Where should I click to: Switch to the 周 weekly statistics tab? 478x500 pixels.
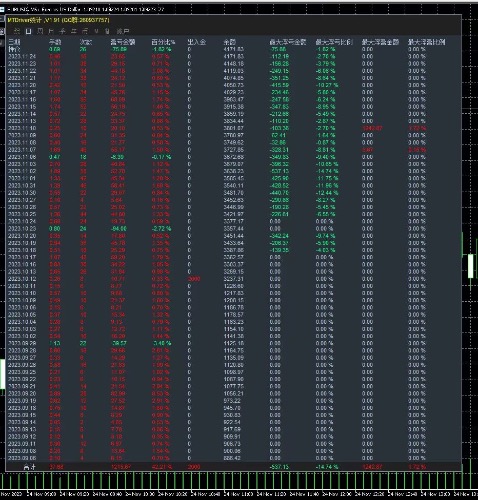[40, 31]
